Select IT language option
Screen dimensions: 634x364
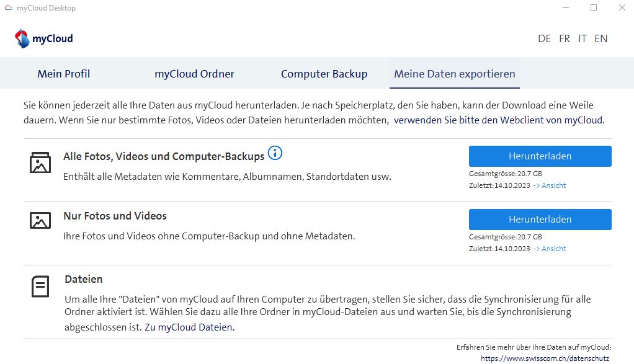[583, 38]
